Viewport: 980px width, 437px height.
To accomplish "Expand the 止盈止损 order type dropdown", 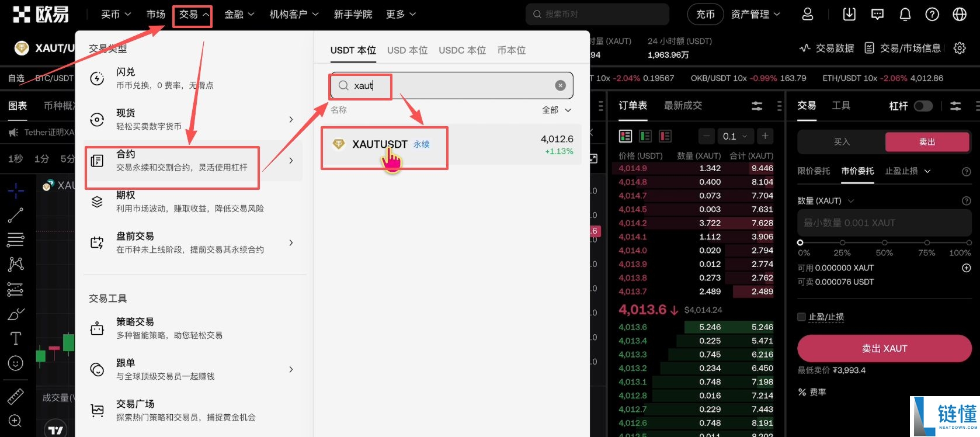I will (x=908, y=171).
